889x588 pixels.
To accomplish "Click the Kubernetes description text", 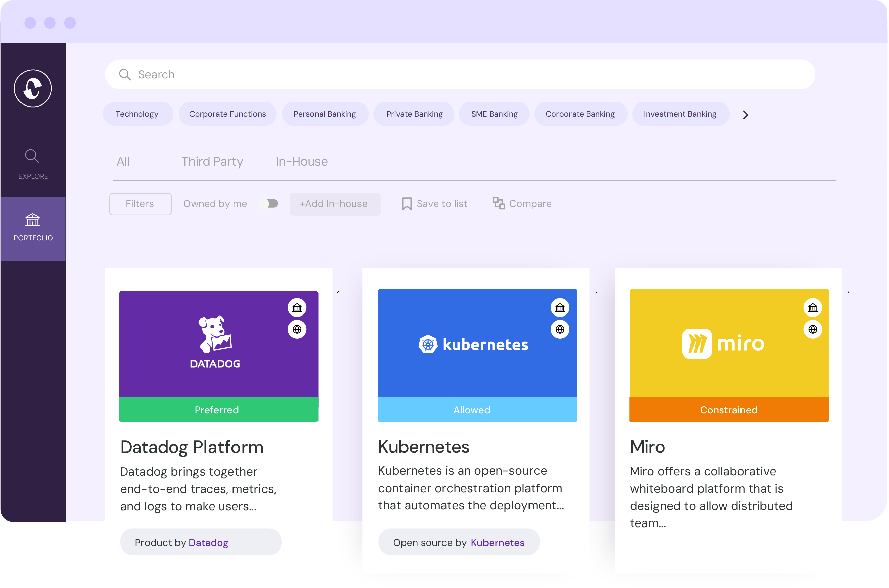I will tap(471, 488).
